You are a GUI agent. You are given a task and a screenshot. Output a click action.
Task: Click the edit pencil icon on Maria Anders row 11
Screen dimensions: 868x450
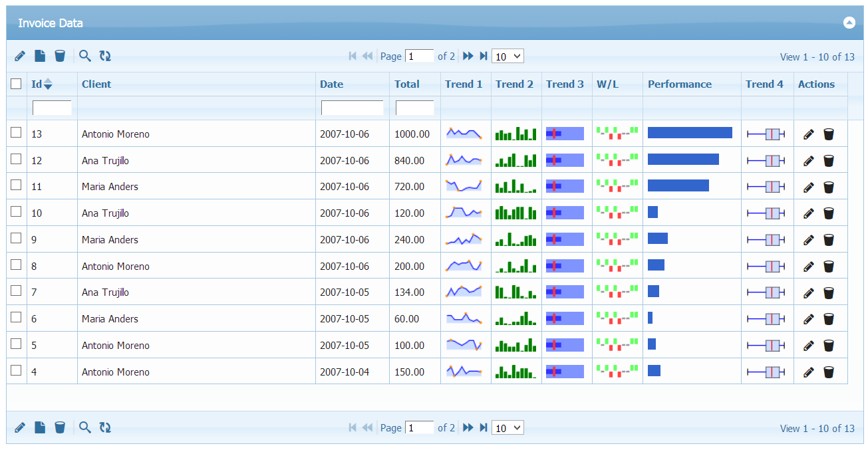pyautogui.click(x=808, y=187)
